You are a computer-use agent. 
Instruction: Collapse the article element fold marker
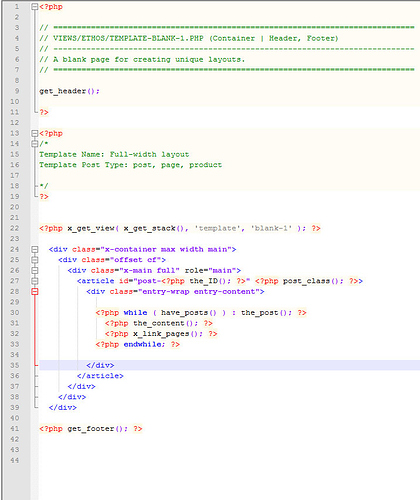[35, 281]
